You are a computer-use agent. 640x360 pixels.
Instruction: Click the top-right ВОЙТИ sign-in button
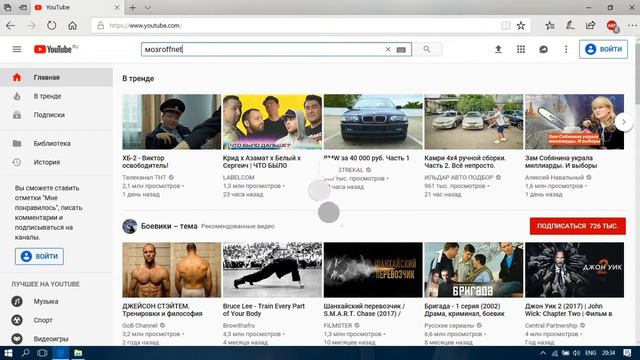pyautogui.click(x=603, y=49)
